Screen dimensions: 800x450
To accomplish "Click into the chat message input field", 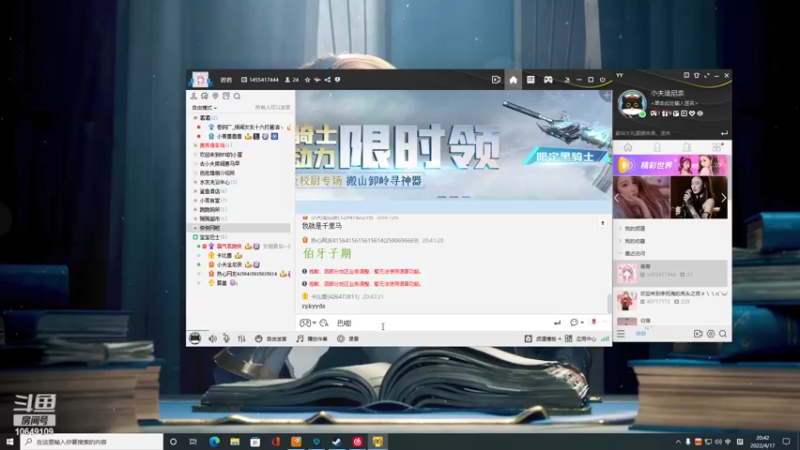I will coord(441,323).
